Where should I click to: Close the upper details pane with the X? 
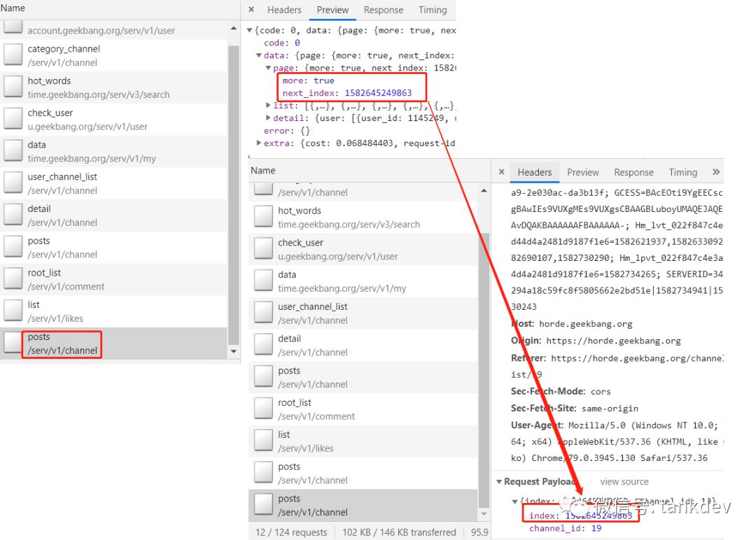[251, 10]
